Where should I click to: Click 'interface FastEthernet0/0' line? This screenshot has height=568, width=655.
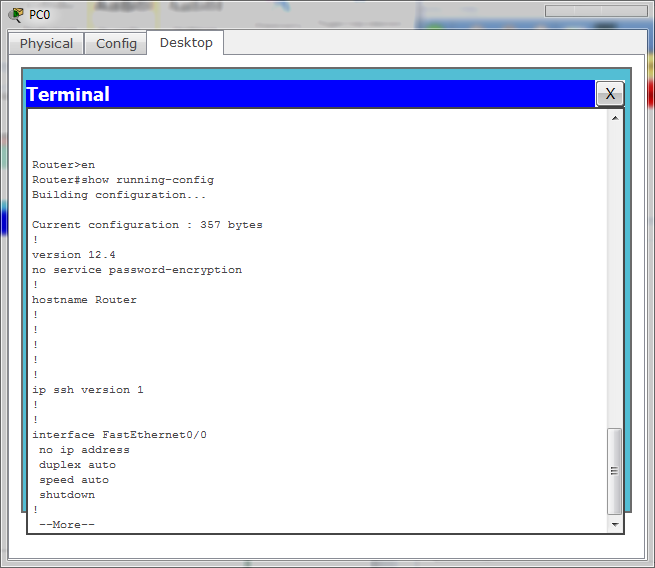tap(119, 435)
